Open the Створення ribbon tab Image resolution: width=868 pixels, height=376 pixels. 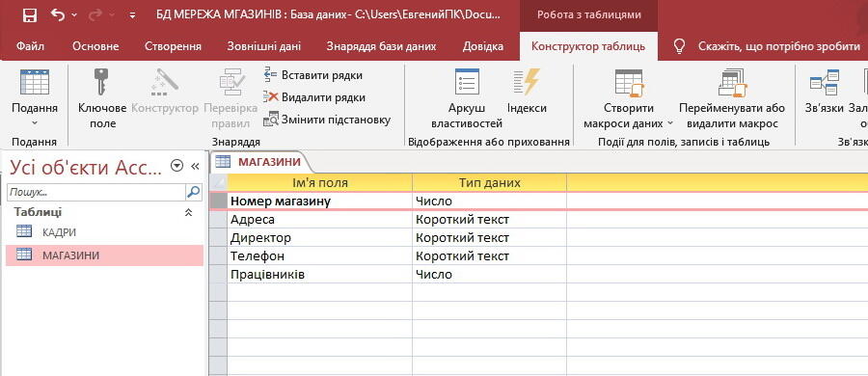[x=173, y=46]
